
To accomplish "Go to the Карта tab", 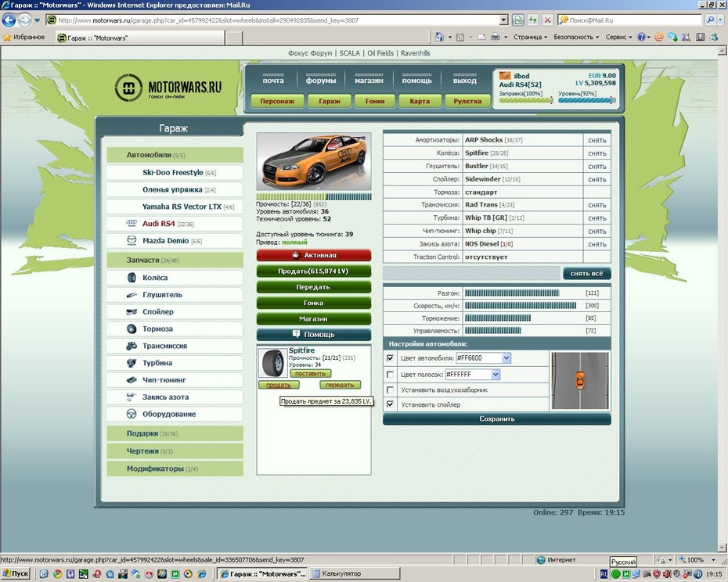I will point(420,101).
